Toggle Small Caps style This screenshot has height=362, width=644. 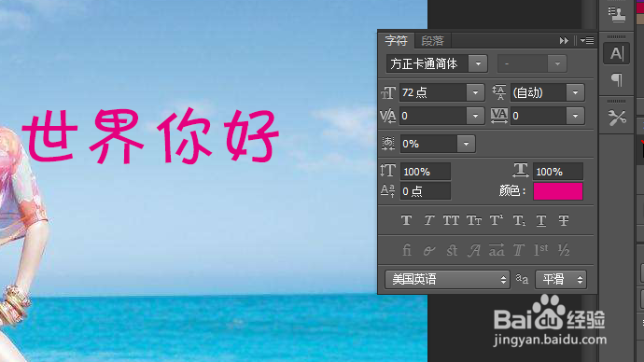pyautogui.click(x=473, y=221)
